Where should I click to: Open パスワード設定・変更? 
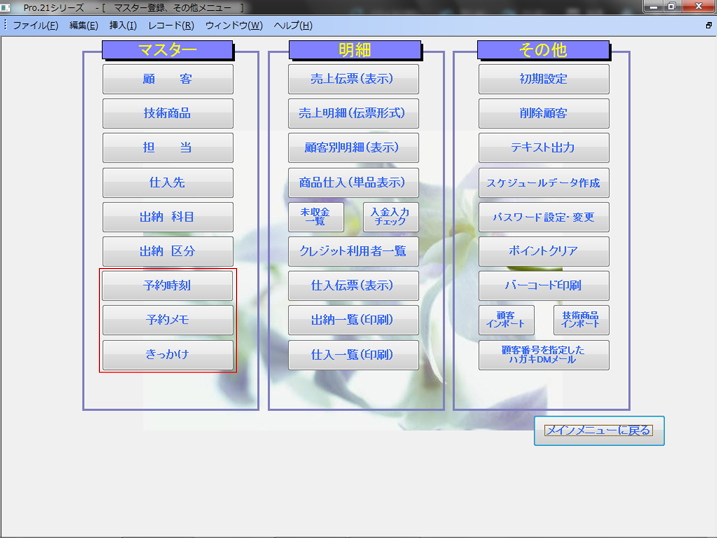coord(544,217)
